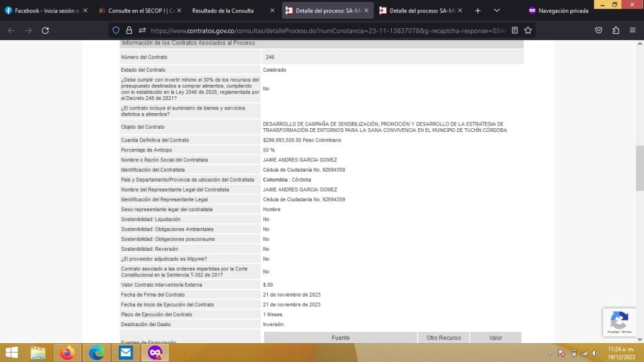This screenshot has height=362, width=644.
Task: Select the 50 % anticipo value
Action: point(269,150)
